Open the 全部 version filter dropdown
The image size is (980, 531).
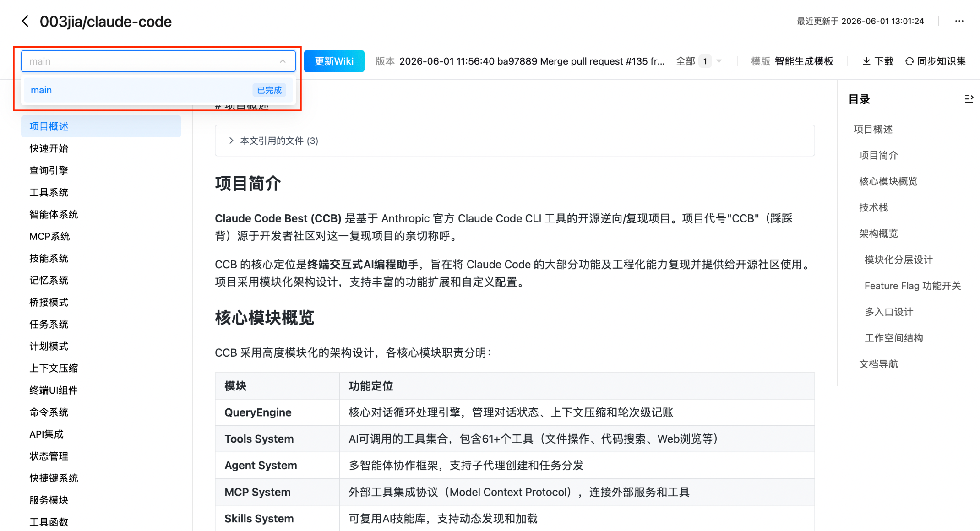click(699, 61)
